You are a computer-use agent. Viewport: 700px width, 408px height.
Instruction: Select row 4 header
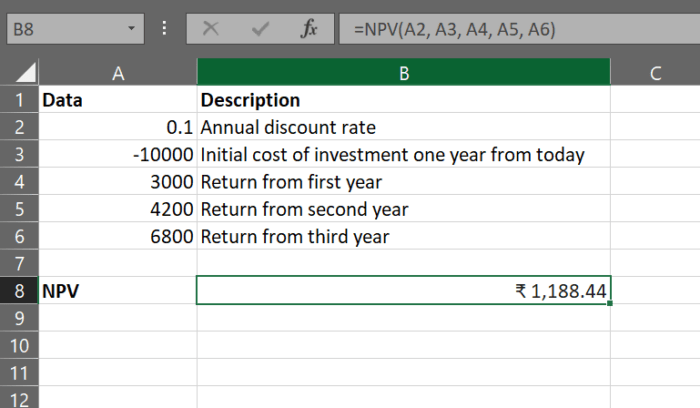click(x=19, y=181)
